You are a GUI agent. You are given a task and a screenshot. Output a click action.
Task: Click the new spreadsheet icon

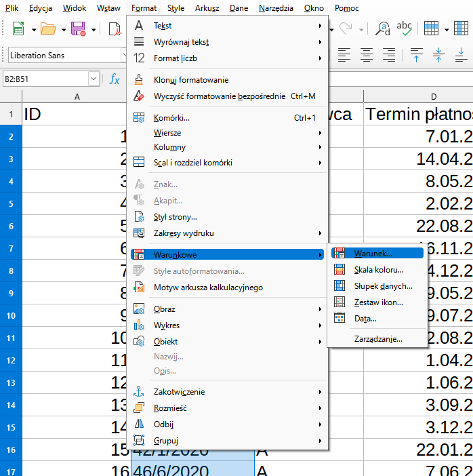pos(18,28)
